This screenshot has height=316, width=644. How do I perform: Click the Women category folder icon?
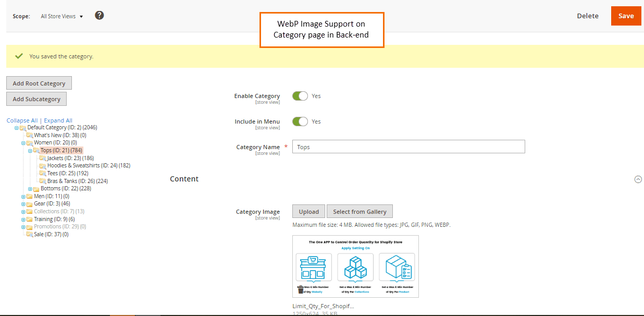[30, 142]
